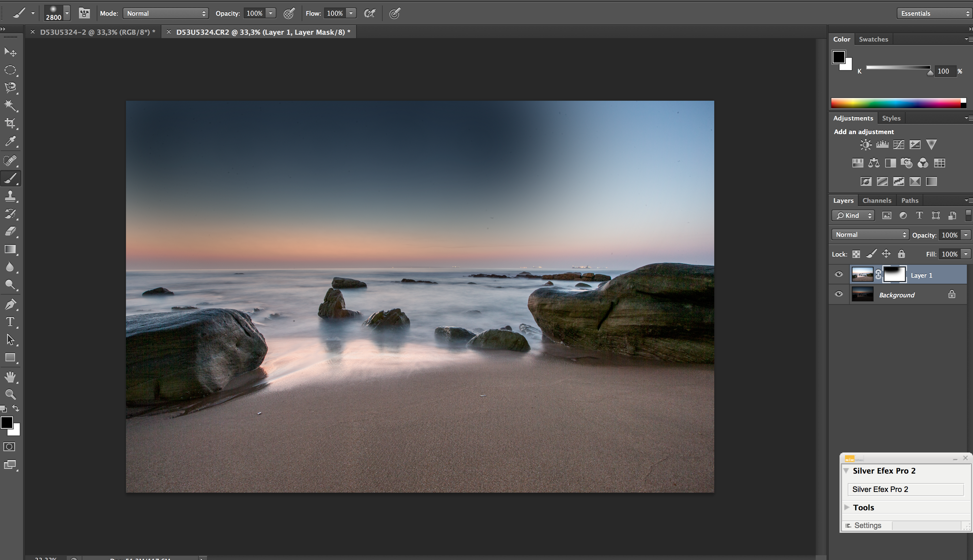Toggle the brush panel button
The height and width of the screenshot is (560, 973).
tap(84, 14)
